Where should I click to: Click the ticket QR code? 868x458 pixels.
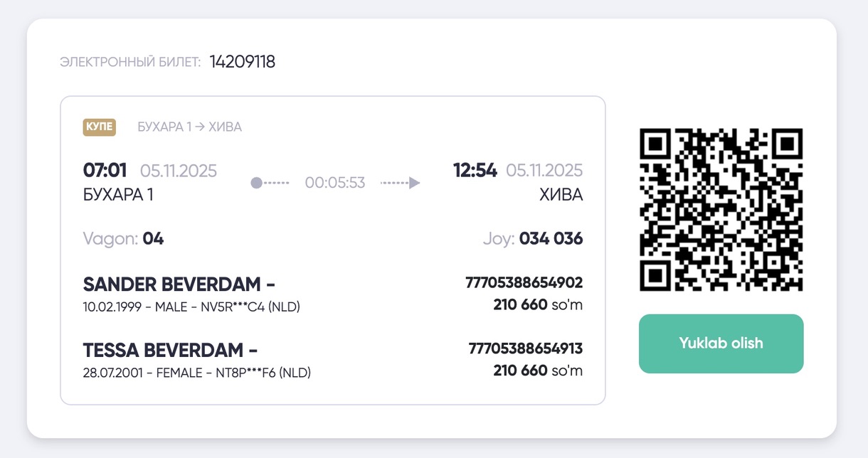pos(721,210)
